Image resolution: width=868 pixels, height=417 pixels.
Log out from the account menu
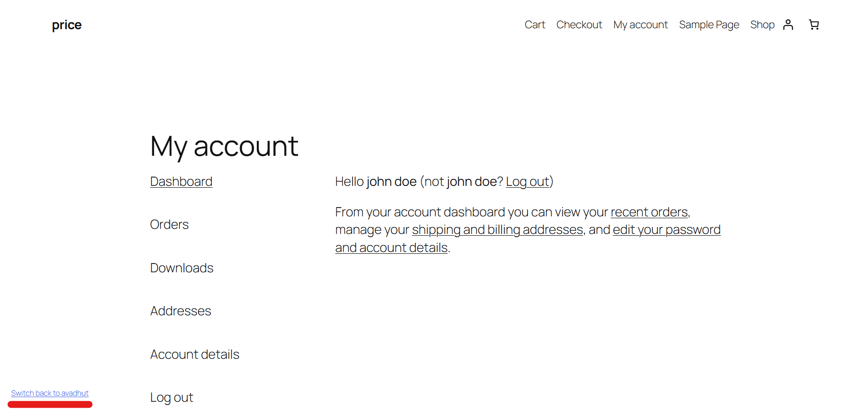(x=171, y=397)
